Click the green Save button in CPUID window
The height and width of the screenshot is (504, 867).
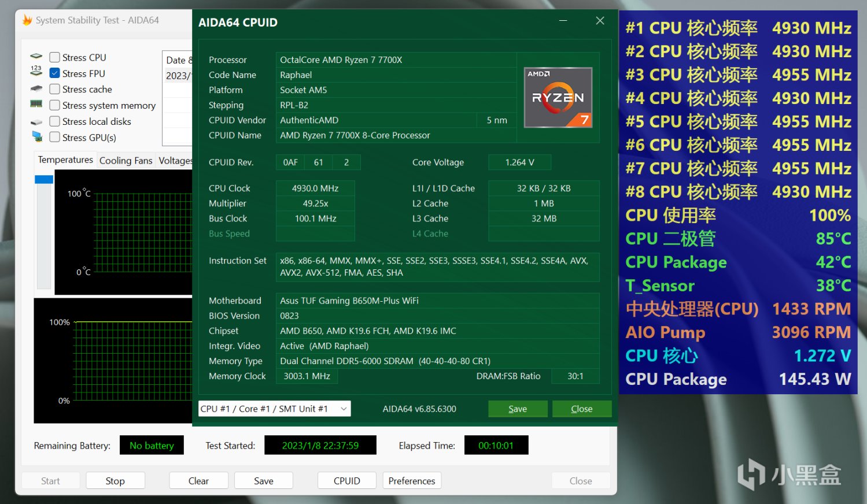click(518, 409)
